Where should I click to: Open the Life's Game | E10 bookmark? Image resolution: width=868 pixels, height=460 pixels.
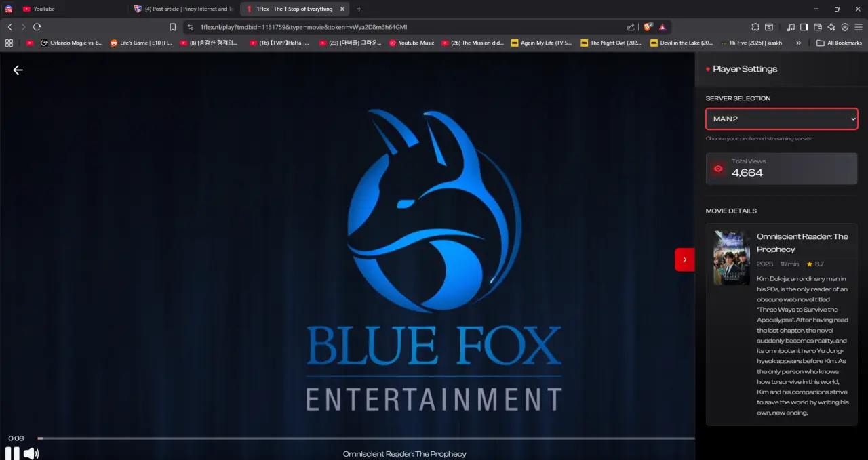(141, 43)
